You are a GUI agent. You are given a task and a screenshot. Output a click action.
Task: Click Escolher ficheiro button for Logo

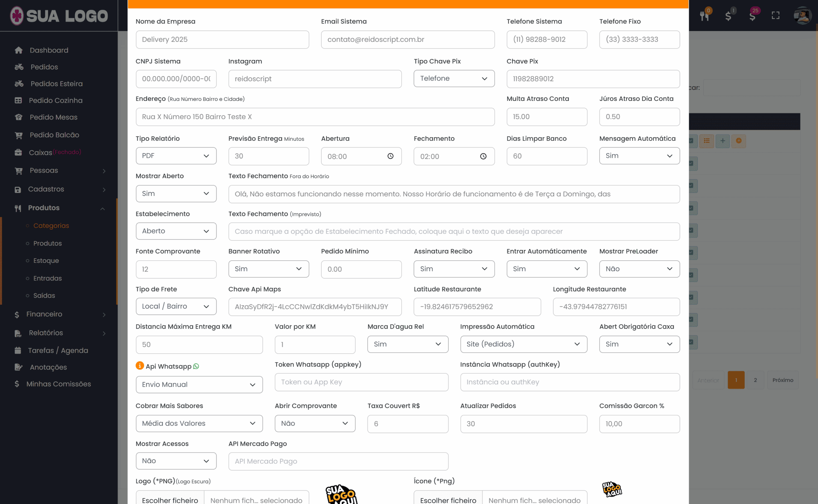tap(170, 499)
